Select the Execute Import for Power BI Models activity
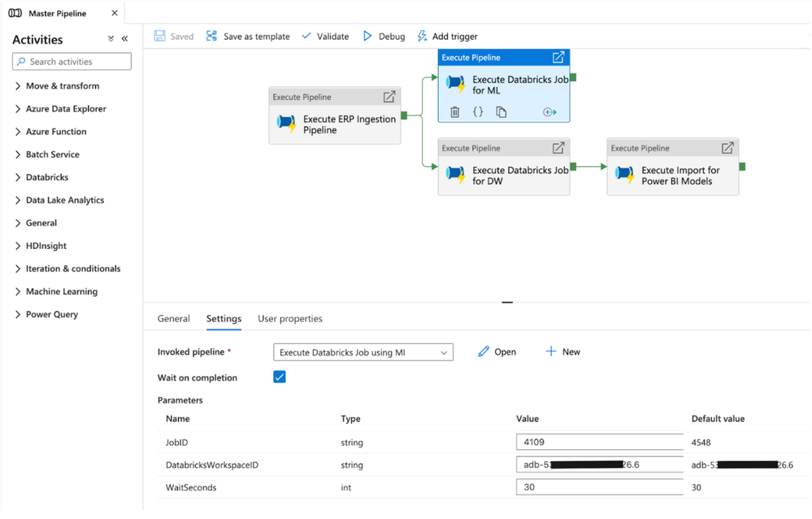Viewport: 812px width, 519px height. 673,167
